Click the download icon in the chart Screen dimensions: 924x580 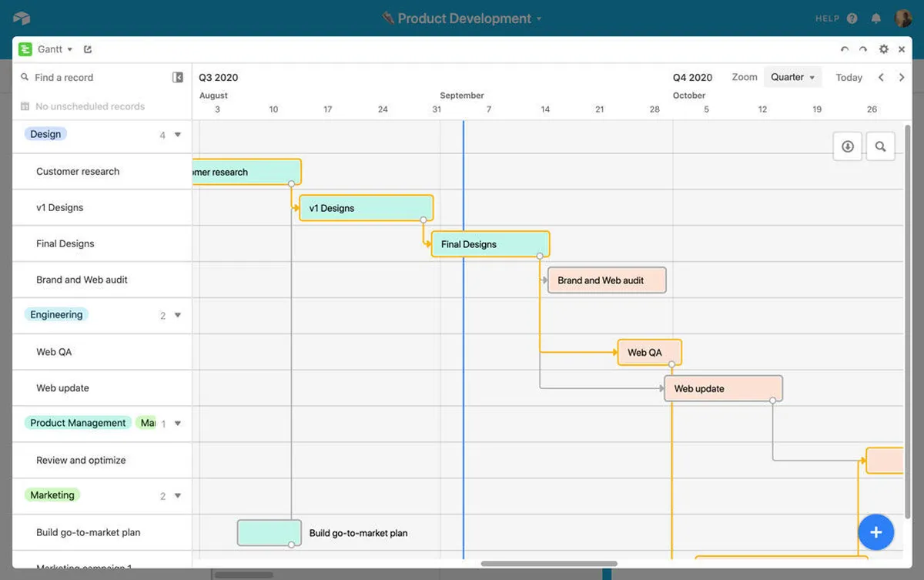[x=847, y=146]
